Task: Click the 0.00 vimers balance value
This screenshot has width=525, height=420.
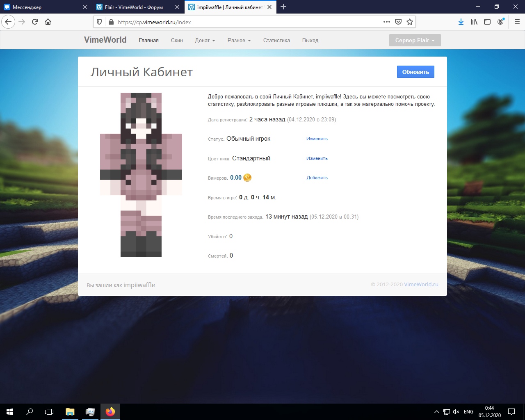Action: coord(236,178)
